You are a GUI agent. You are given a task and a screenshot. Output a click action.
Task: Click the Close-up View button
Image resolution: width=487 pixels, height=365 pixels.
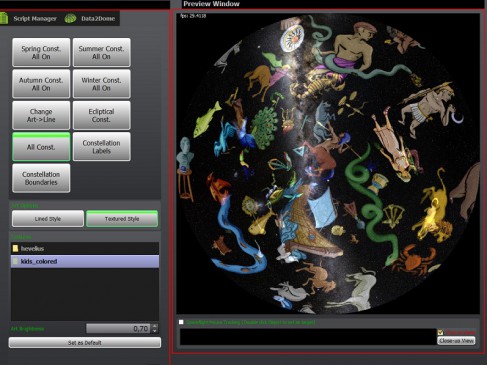click(x=456, y=341)
